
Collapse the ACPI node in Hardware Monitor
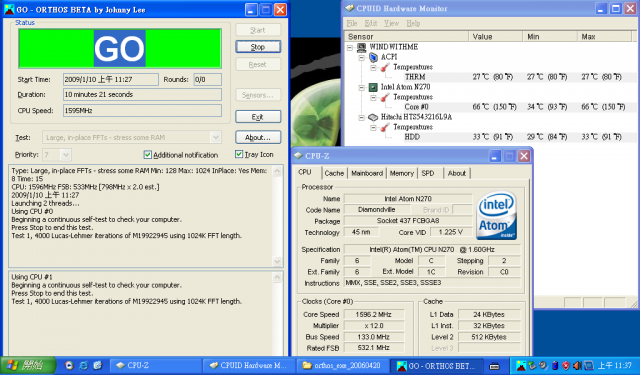pyautogui.click(x=362, y=58)
